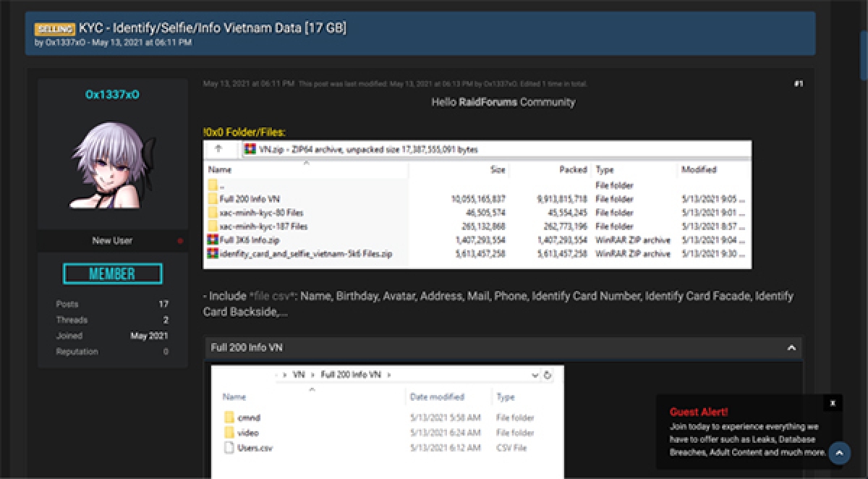Screen dimensions: 868x479
Task: Click the VN.zip archive icon
Action: pyautogui.click(x=250, y=149)
